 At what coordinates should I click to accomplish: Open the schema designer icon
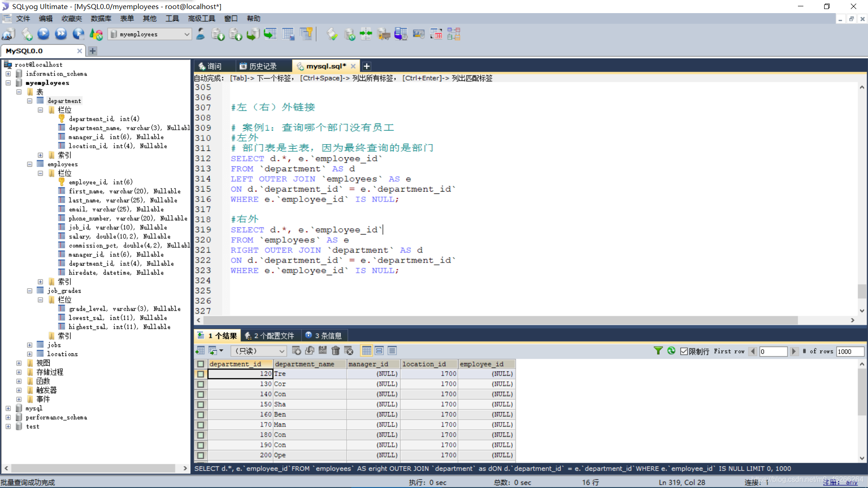(453, 34)
